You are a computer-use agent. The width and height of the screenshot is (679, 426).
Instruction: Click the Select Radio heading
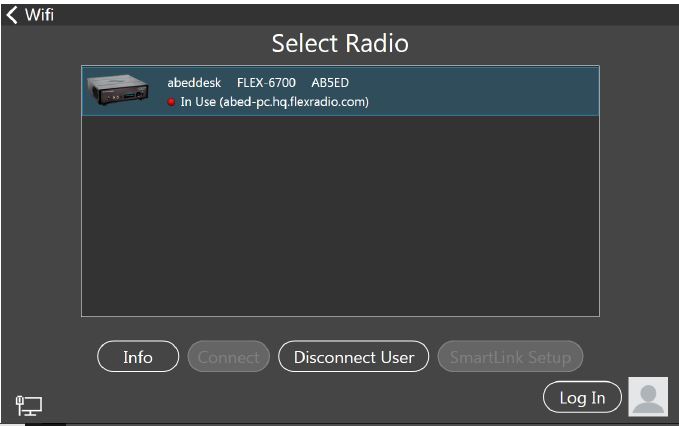point(340,43)
